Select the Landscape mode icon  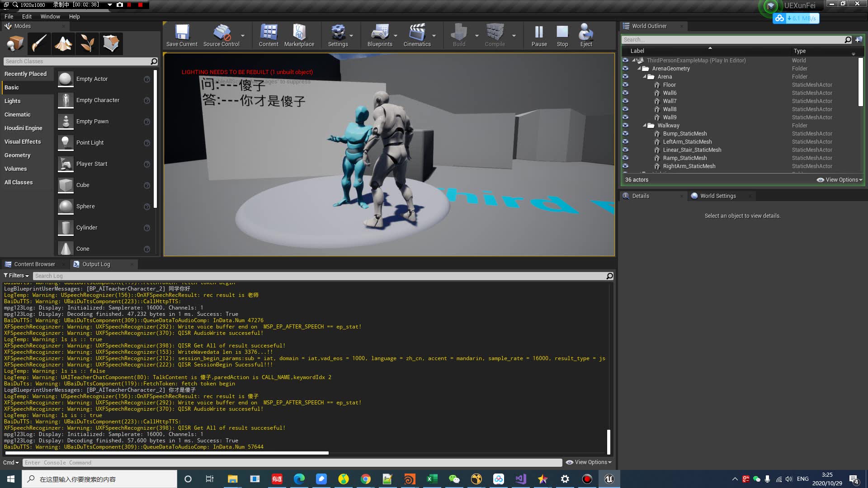tap(63, 44)
